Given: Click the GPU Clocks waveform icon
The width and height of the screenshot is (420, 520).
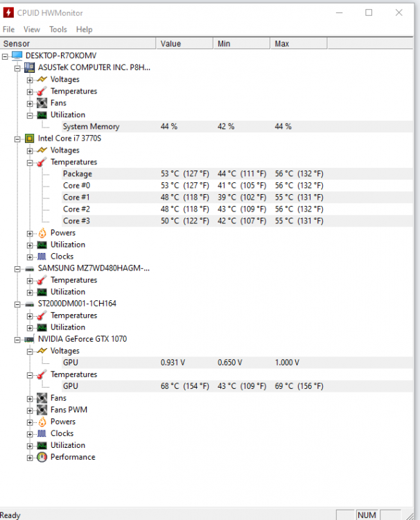Looking at the screenshot, I should (x=42, y=433).
